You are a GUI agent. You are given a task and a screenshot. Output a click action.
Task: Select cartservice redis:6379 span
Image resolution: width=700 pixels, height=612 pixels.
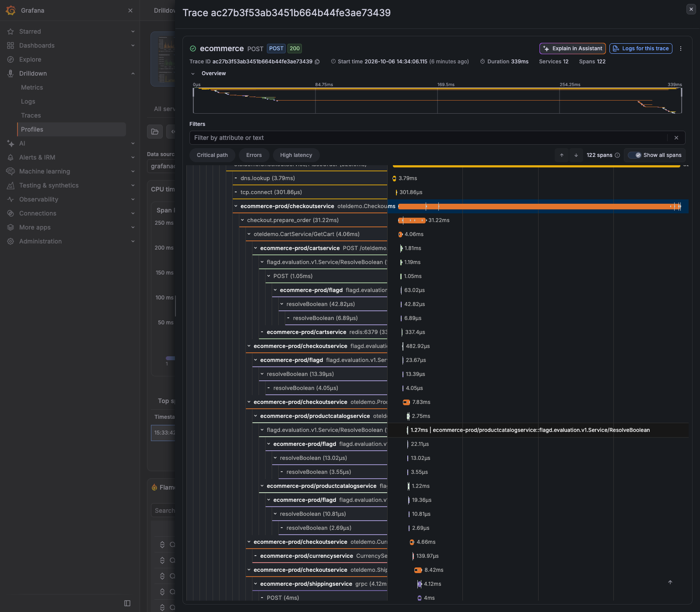pyautogui.click(x=324, y=332)
